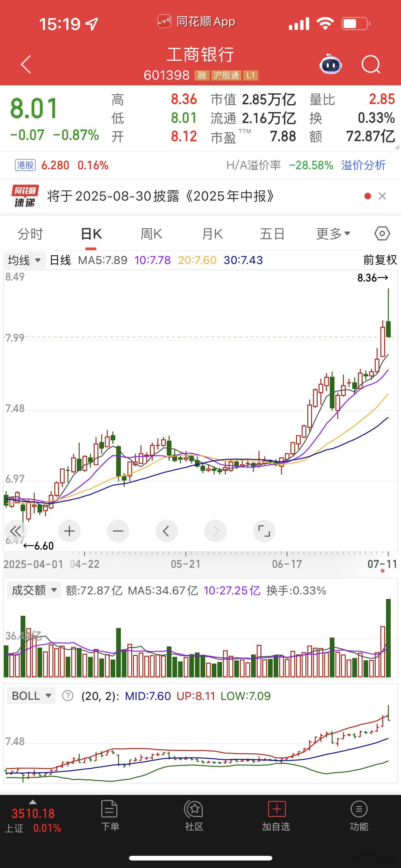
Task: Tap the current price 8.01
Action: coord(34,108)
